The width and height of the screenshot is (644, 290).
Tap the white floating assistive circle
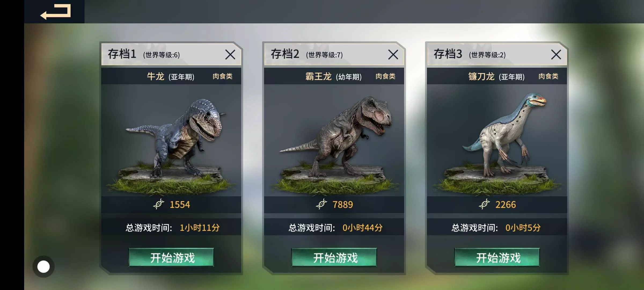43,267
